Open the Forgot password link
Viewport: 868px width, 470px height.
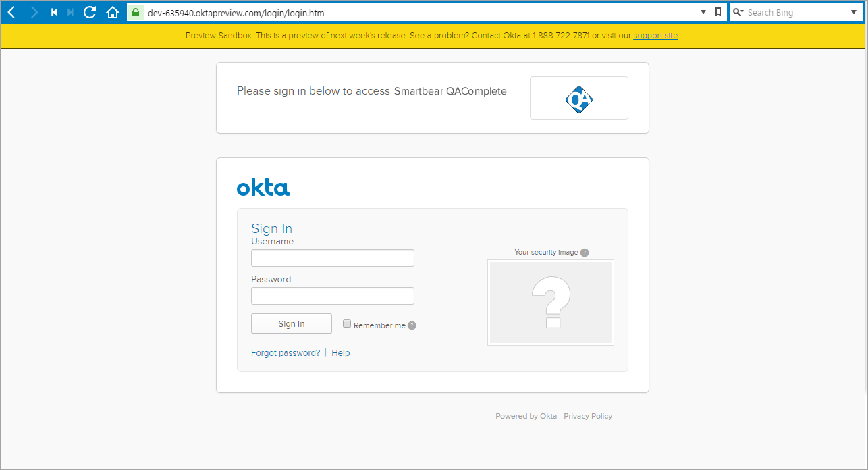tap(285, 352)
